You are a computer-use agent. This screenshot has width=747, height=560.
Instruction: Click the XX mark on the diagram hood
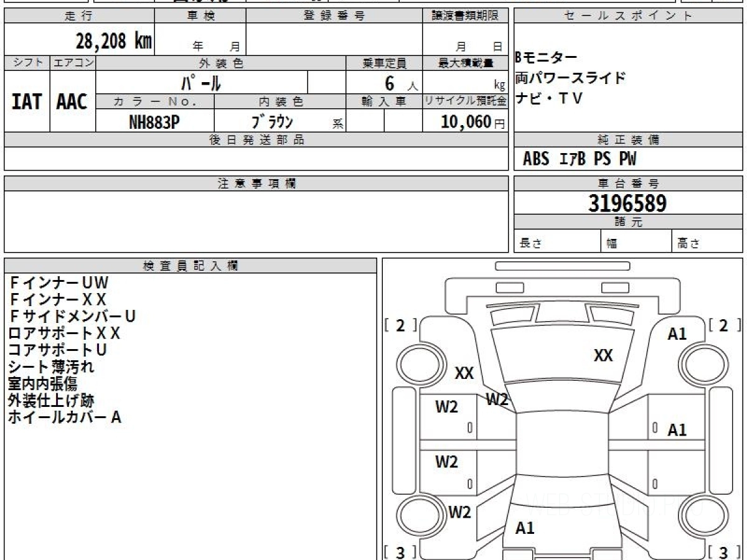click(603, 356)
